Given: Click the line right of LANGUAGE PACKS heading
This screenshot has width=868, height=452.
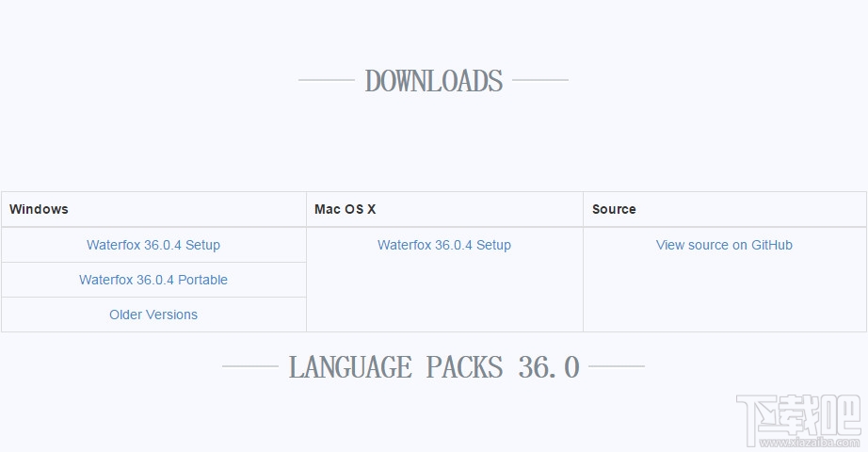Looking at the screenshot, I should (617, 366).
